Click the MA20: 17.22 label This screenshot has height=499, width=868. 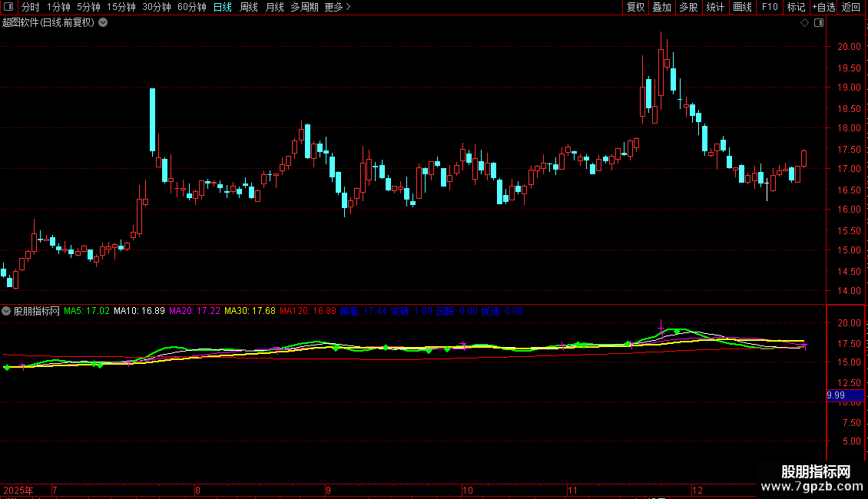tap(195, 311)
